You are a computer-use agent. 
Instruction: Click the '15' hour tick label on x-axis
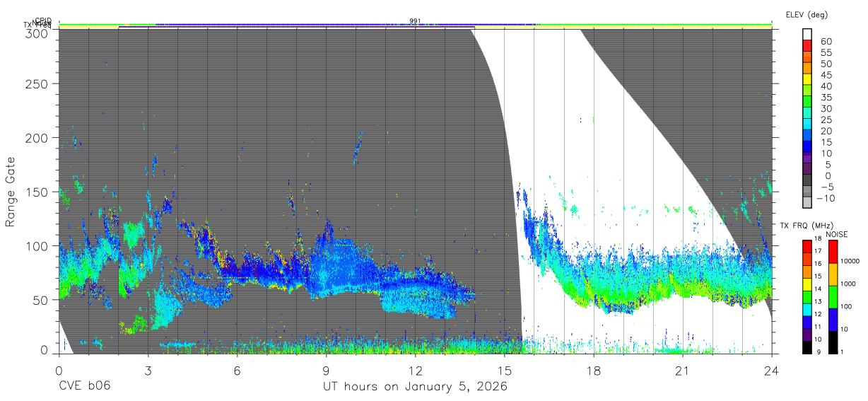click(x=505, y=370)
